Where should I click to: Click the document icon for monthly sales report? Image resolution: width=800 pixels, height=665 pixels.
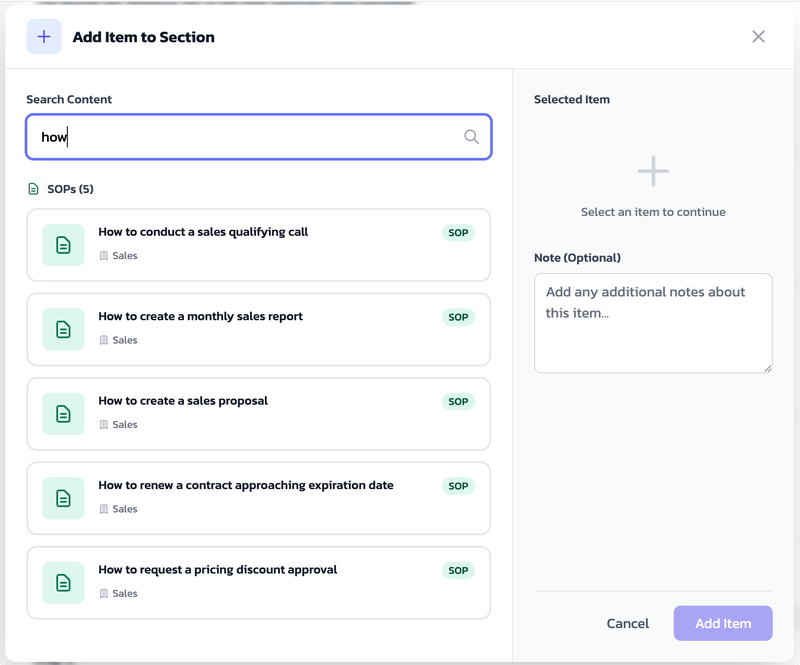point(63,329)
